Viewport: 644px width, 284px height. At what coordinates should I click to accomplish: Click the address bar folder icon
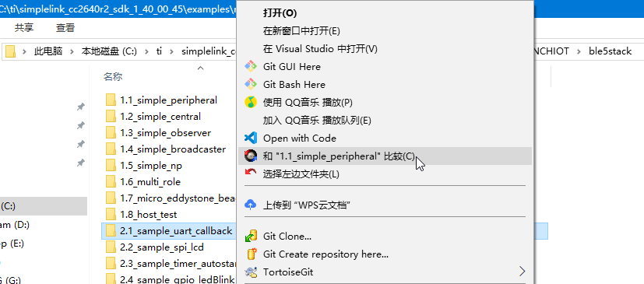tap(10, 51)
